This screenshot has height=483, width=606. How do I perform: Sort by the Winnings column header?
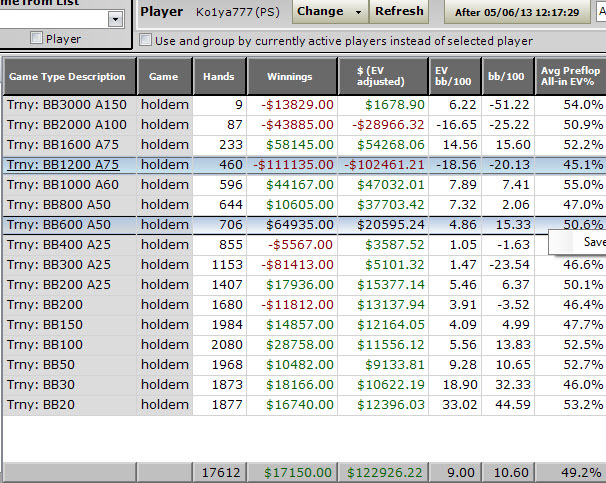(291, 76)
